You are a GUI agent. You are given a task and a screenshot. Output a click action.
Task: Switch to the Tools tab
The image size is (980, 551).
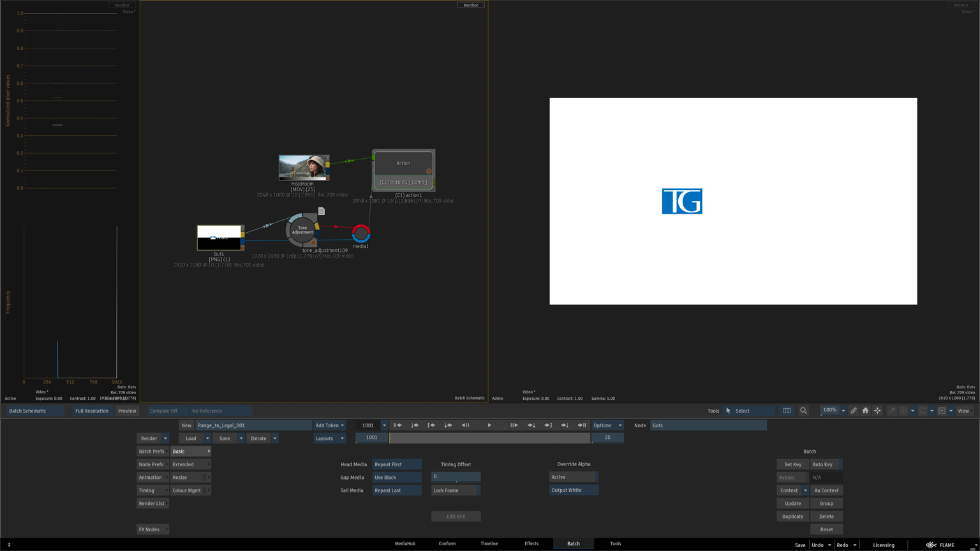click(x=616, y=544)
